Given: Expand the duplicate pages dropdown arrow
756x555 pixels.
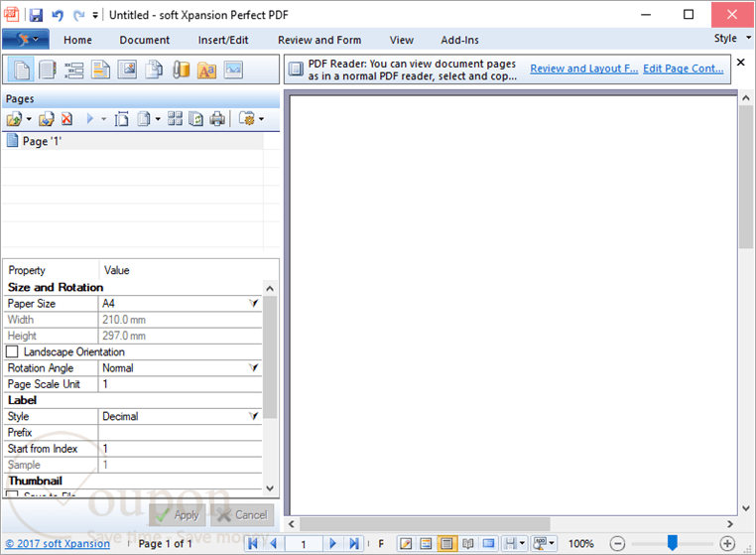Looking at the screenshot, I should point(157,119).
